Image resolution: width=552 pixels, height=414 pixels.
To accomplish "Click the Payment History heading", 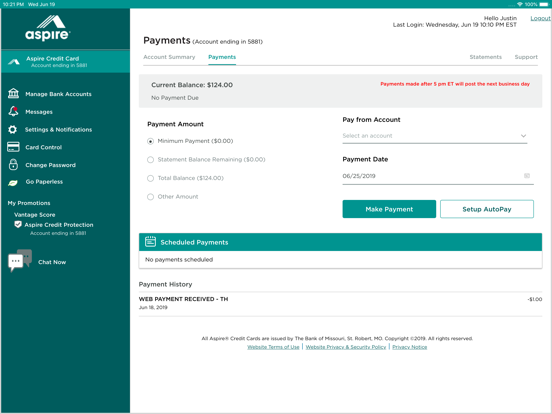I will [x=165, y=284].
